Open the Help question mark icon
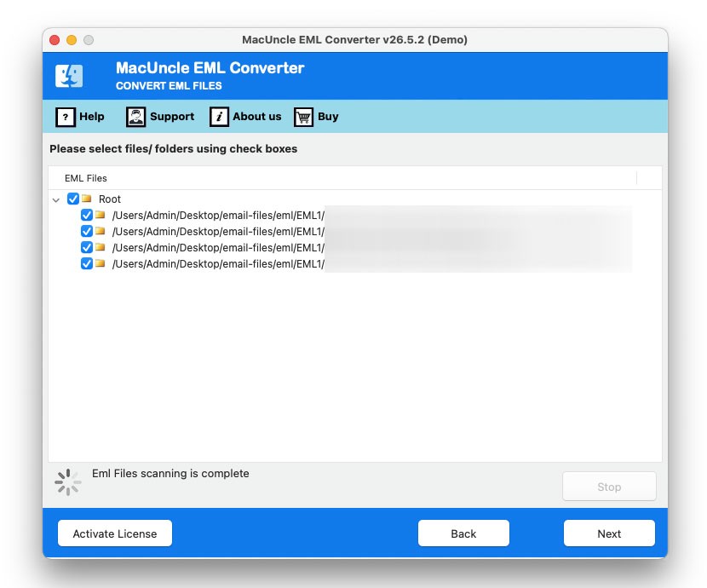707x588 pixels. click(66, 118)
